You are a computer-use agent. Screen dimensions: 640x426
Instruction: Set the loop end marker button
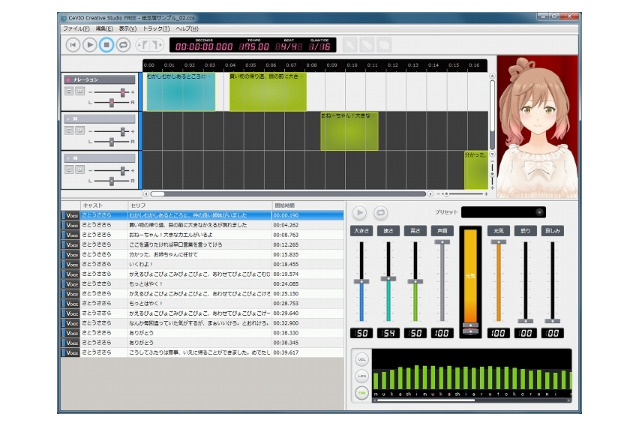157,45
